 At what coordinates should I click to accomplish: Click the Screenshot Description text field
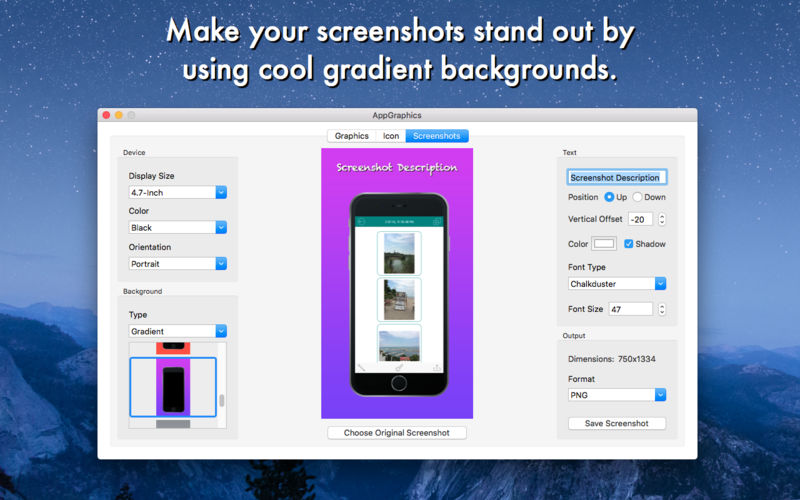[617, 178]
